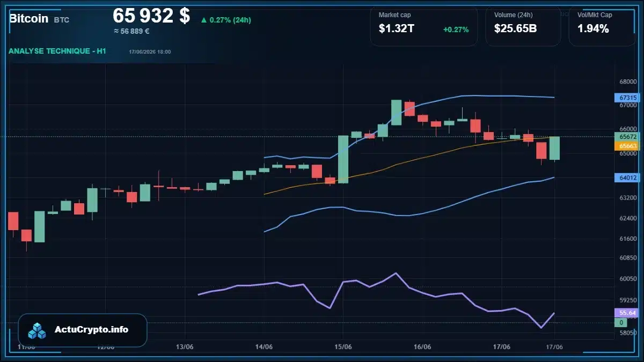Click the 67000 price axis label
The width and height of the screenshot is (644, 362).
627,106
